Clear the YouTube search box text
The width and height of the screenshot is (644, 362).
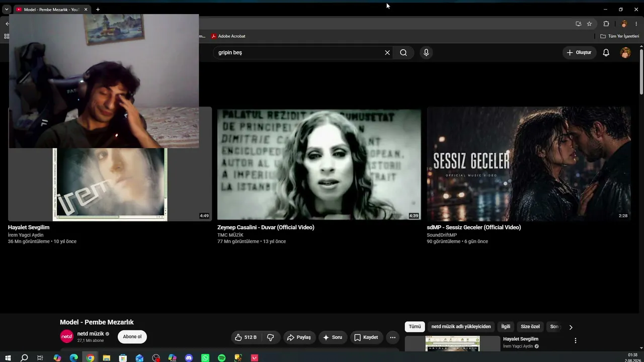[x=387, y=52]
